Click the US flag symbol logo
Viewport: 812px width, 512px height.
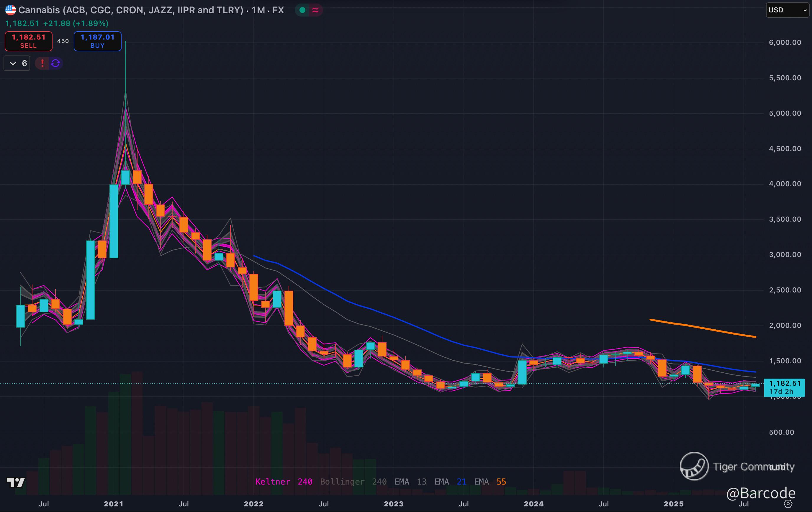[10, 10]
